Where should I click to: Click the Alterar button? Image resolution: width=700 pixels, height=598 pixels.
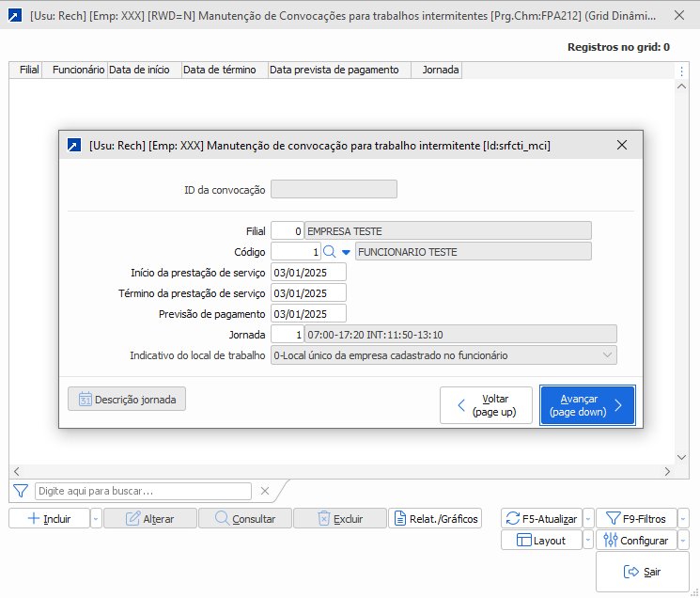(150, 518)
